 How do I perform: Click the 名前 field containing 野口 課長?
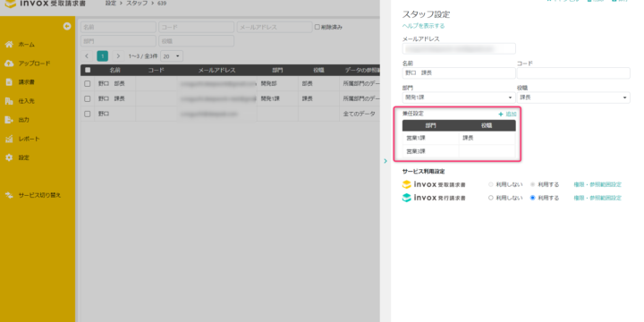[459, 73]
